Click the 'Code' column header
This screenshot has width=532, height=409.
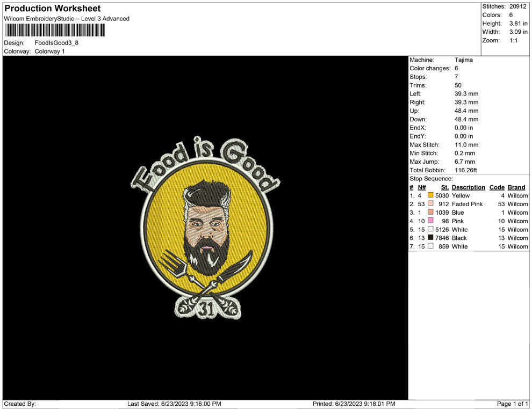[497, 187]
